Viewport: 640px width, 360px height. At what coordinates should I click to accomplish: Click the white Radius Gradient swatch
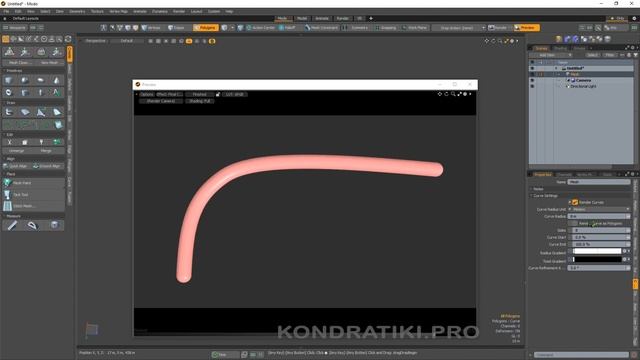point(597,251)
